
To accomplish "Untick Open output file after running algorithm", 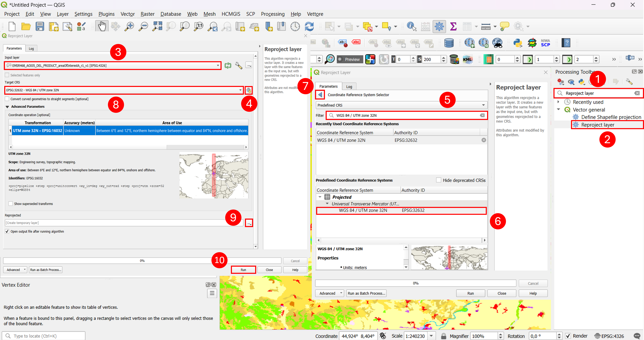I will [x=7, y=231].
